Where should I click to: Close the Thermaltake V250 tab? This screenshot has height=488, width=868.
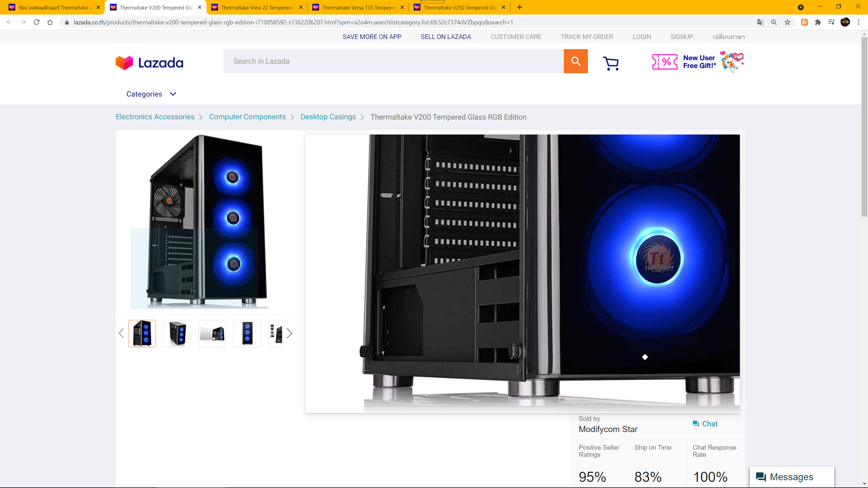pyautogui.click(x=504, y=7)
